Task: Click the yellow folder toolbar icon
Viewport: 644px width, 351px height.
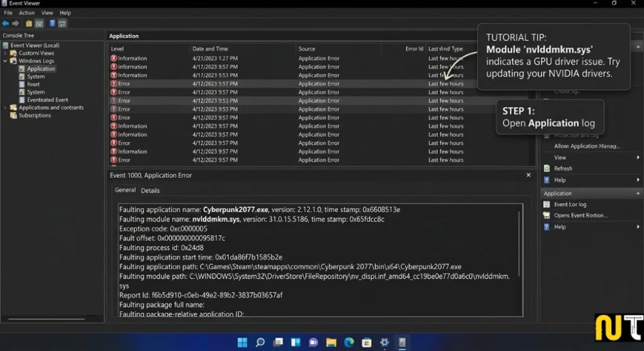Action: (29, 23)
